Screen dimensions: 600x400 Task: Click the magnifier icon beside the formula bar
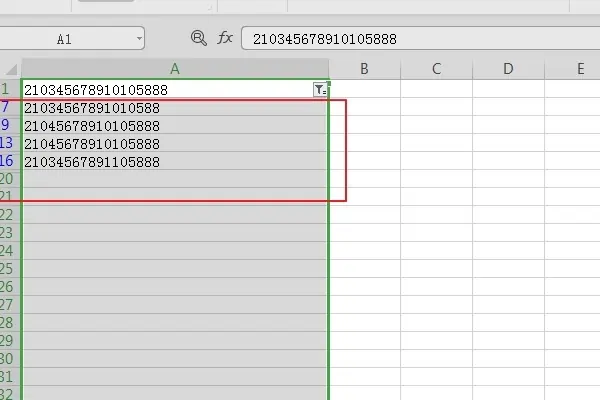(198, 38)
